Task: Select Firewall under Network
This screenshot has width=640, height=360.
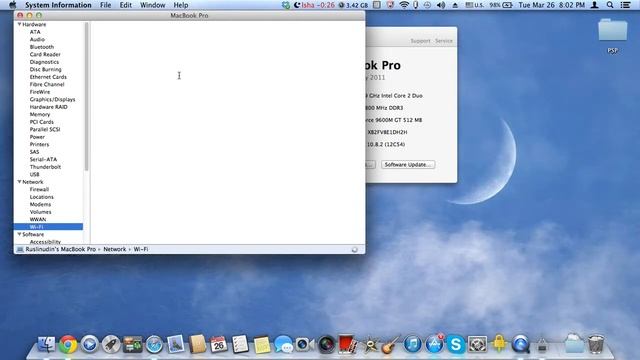Action: point(39,189)
